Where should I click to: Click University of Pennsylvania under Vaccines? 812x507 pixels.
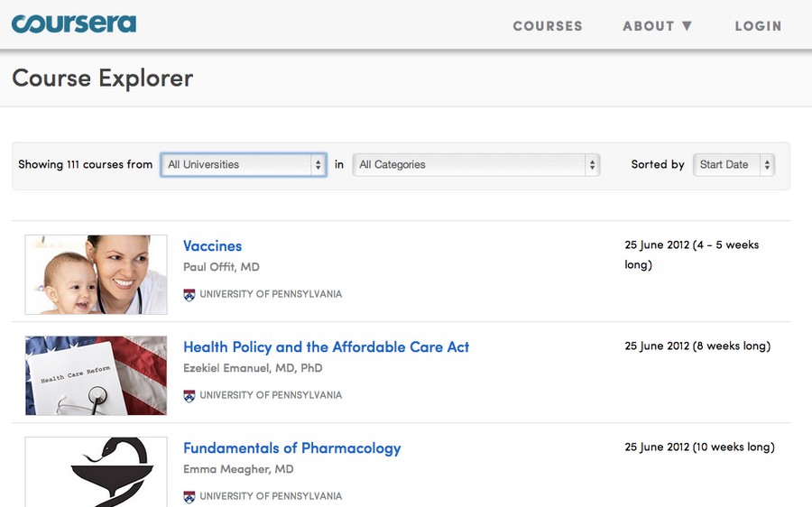pyautogui.click(x=271, y=294)
